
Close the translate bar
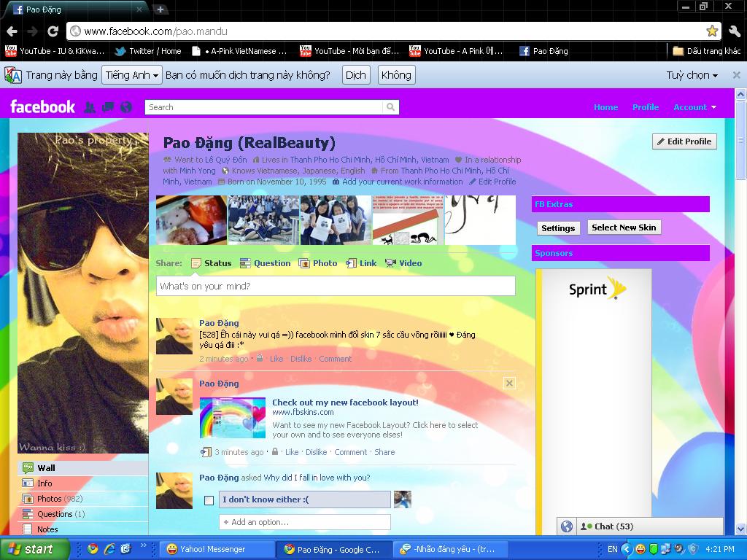point(737,75)
